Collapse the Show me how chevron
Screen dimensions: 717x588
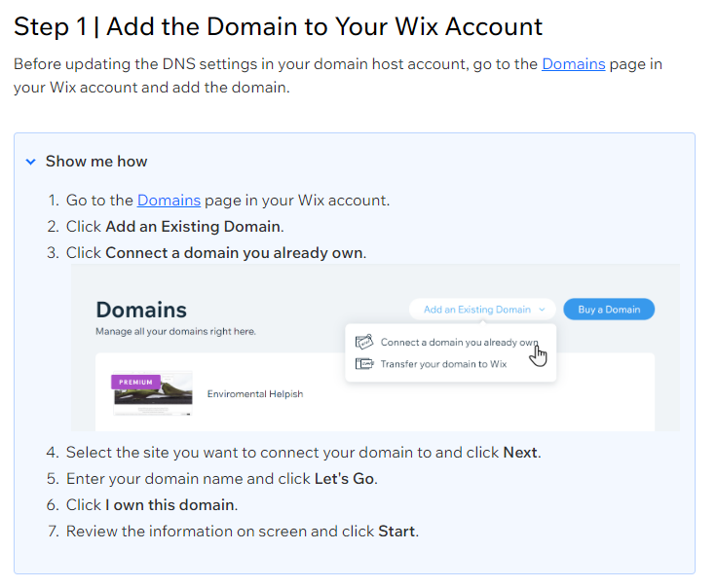[30, 162]
